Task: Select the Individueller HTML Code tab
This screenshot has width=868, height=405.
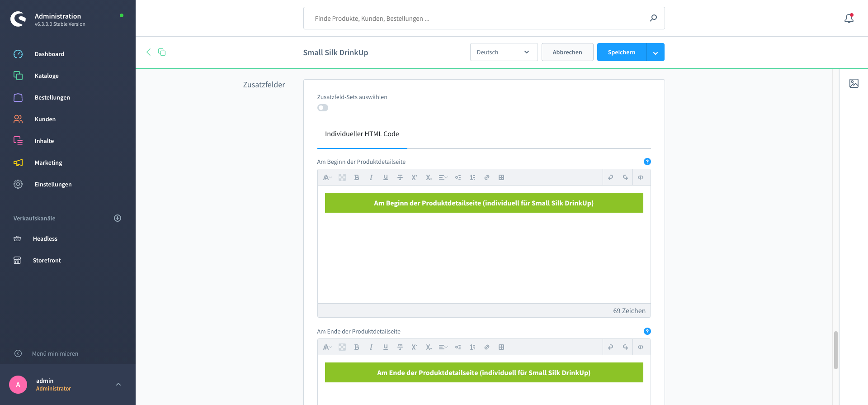Action: tap(362, 134)
